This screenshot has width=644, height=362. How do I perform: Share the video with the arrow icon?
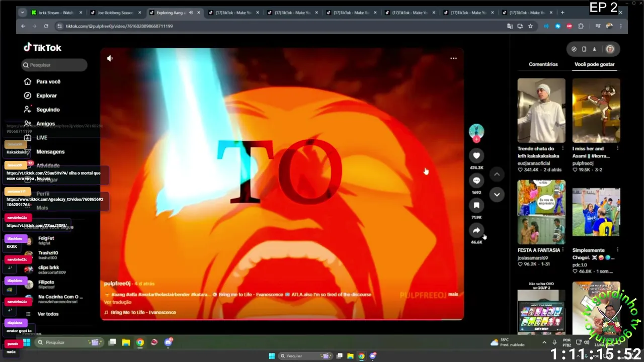coord(476,230)
